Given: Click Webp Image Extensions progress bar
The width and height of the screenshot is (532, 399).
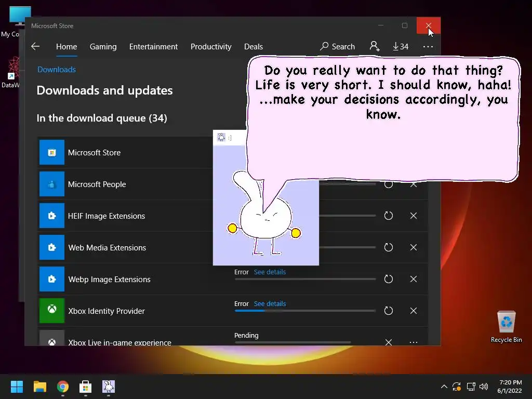Looking at the screenshot, I should pyautogui.click(x=305, y=279).
